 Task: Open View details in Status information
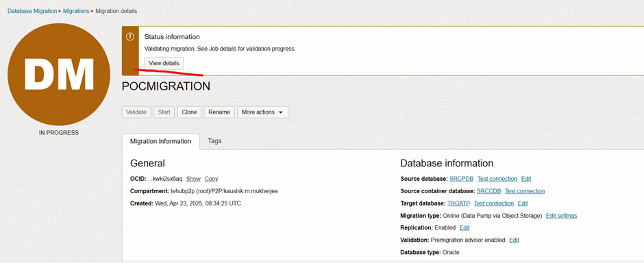[x=164, y=63]
